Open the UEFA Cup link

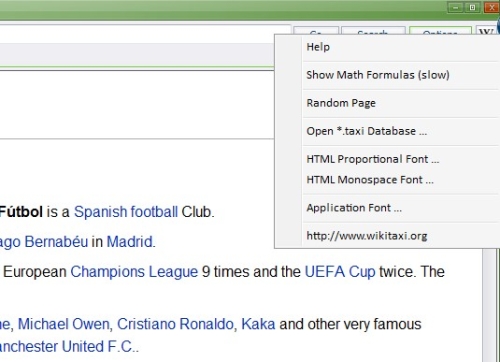(x=340, y=272)
